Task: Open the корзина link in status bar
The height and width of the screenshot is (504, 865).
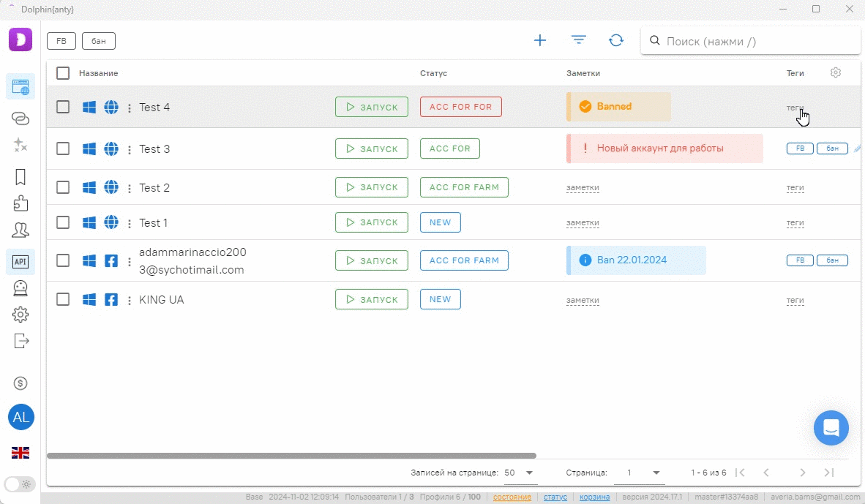Action: click(x=594, y=497)
